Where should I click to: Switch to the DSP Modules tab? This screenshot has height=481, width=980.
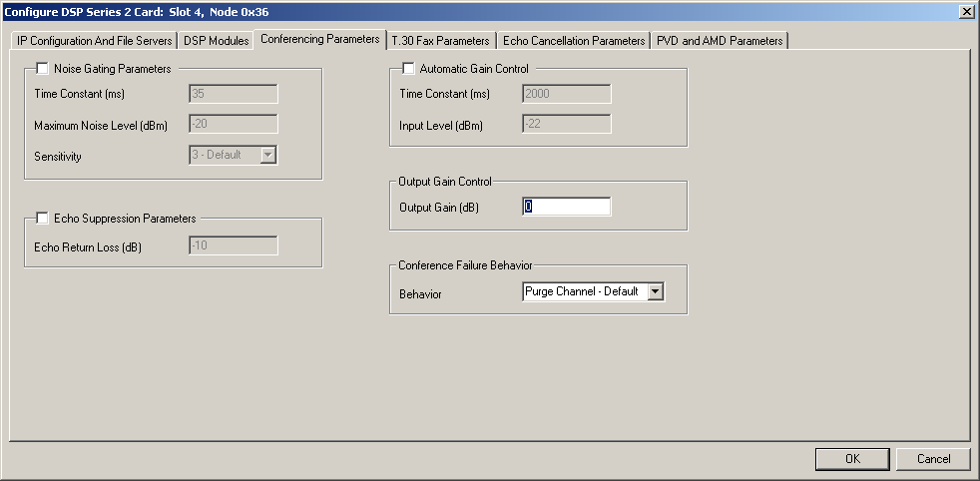click(216, 41)
